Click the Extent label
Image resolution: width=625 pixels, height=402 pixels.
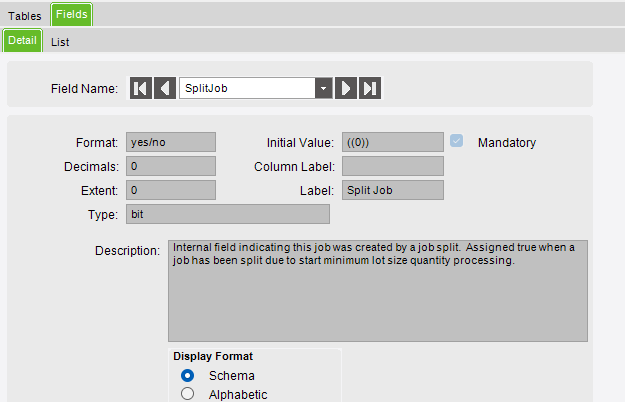click(99, 191)
